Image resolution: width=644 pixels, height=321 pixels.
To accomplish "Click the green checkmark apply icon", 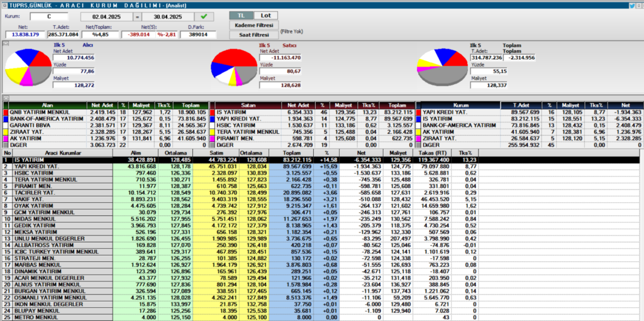I will tap(204, 17).
